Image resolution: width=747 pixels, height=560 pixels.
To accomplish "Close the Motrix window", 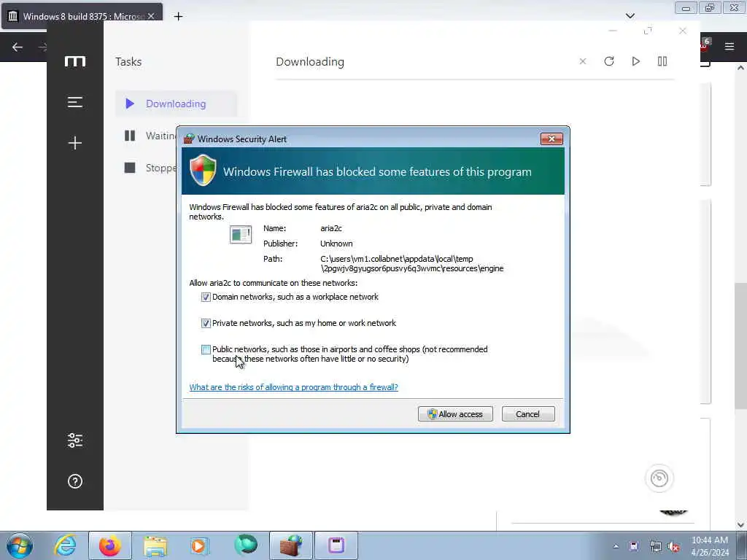I will [x=683, y=31].
